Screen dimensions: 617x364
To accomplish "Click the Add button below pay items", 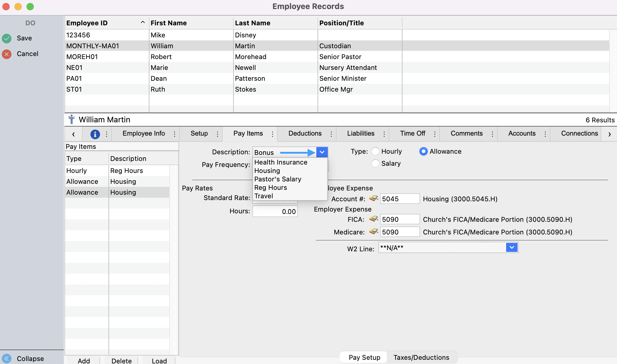I will click(84, 361).
